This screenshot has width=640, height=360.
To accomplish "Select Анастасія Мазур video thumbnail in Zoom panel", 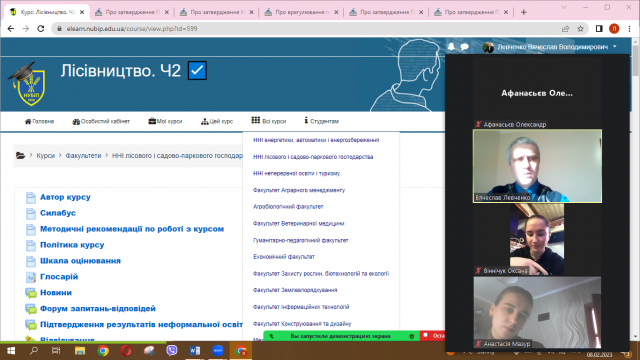I will (537, 313).
